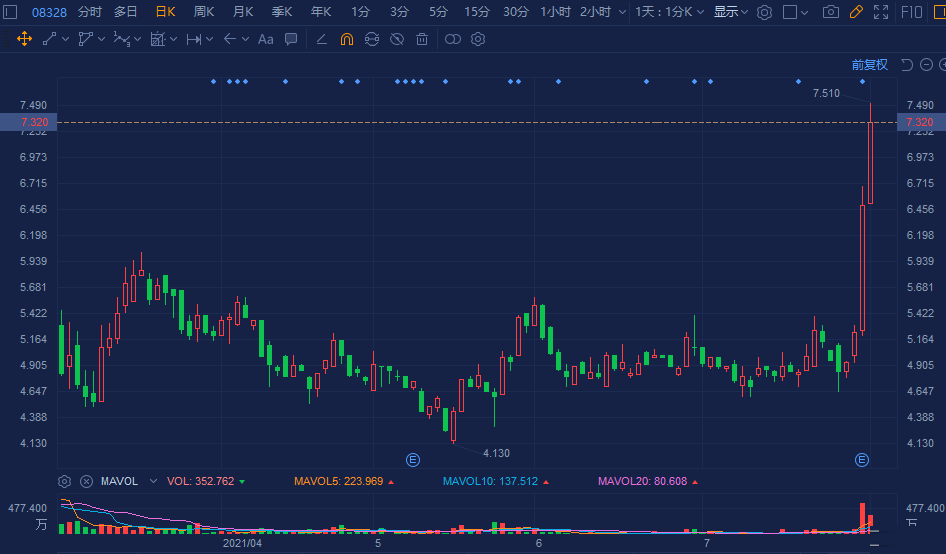The height and width of the screenshot is (554, 946).
Task: Switch to 15分 interval
Action: tap(477, 12)
